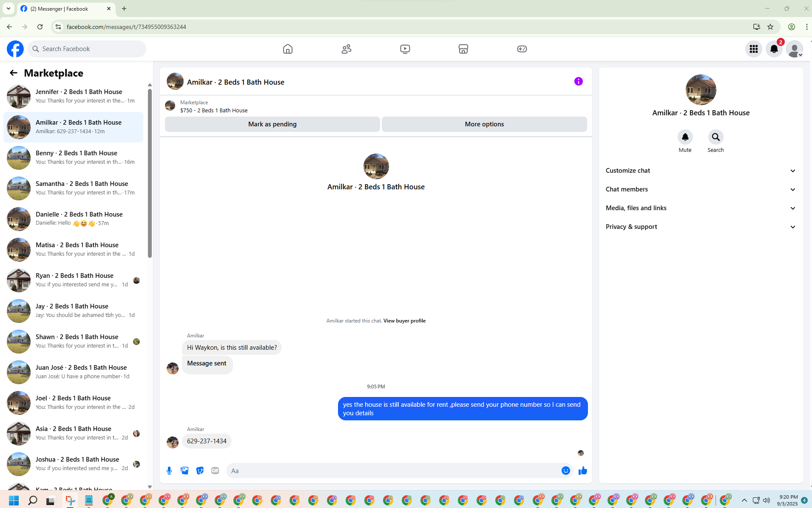This screenshot has width=812, height=508.
Task: Choose a sticker icon
Action: point(200,471)
